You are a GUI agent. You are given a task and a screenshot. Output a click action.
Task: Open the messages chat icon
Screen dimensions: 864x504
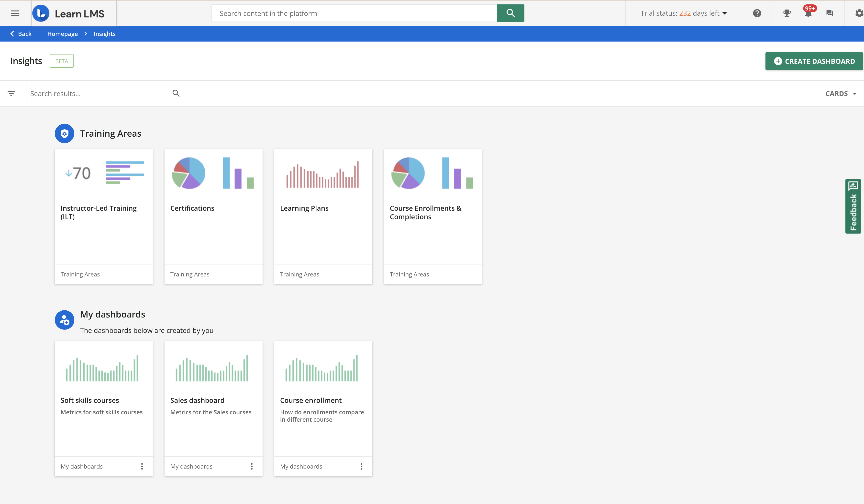pyautogui.click(x=830, y=13)
